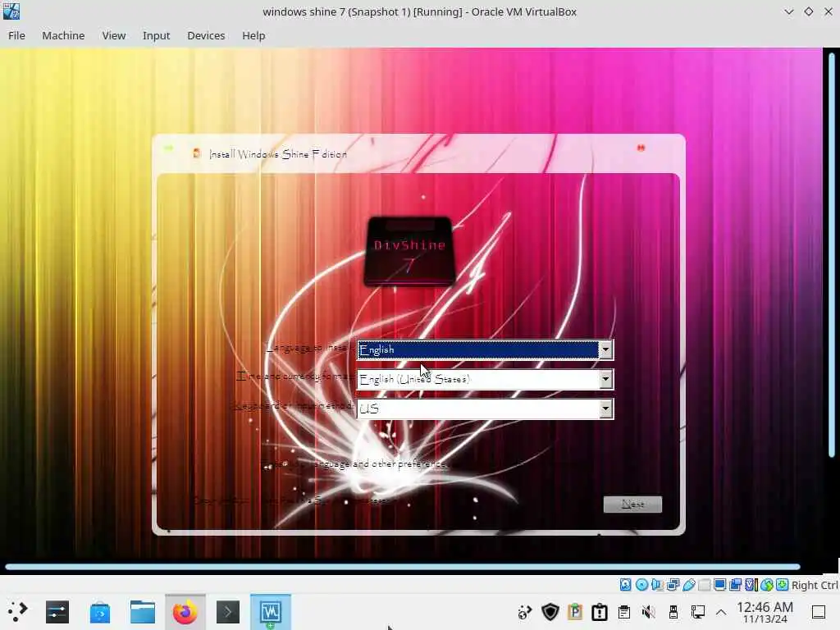This screenshot has width=840, height=630.
Task: Click the shared folders status icon
Action: pos(705,584)
